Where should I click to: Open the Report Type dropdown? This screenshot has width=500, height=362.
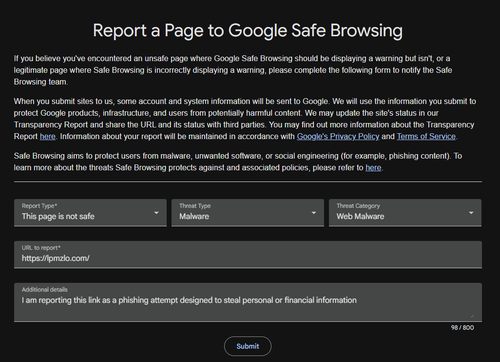click(x=90, y=213)
